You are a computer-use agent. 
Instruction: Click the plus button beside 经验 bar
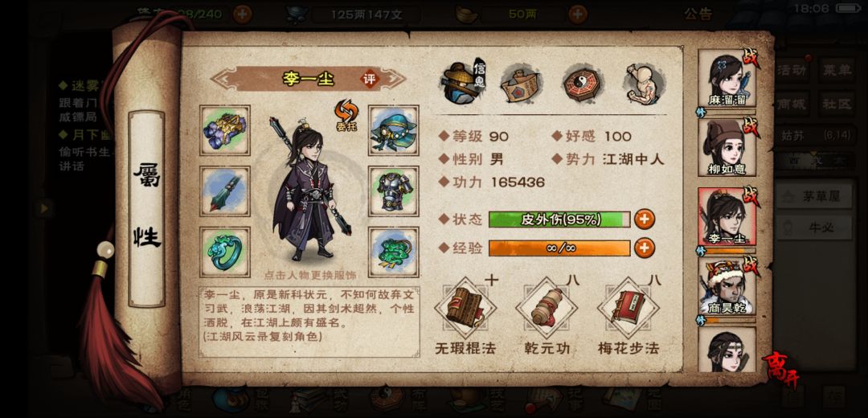644,248
